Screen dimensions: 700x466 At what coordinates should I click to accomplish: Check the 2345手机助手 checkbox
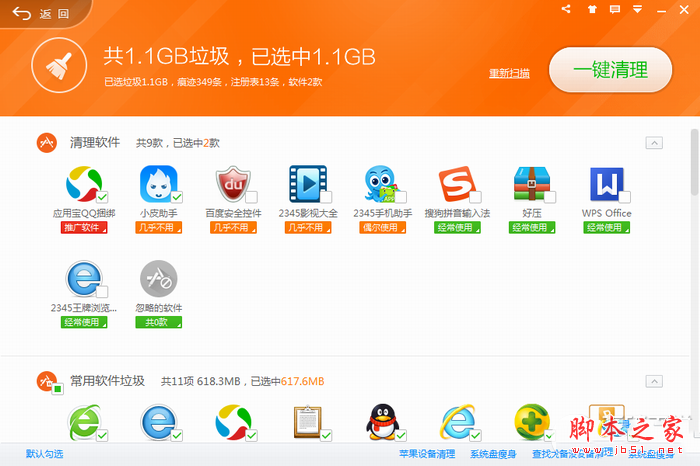pyautogui.click(x=401, y=197)
